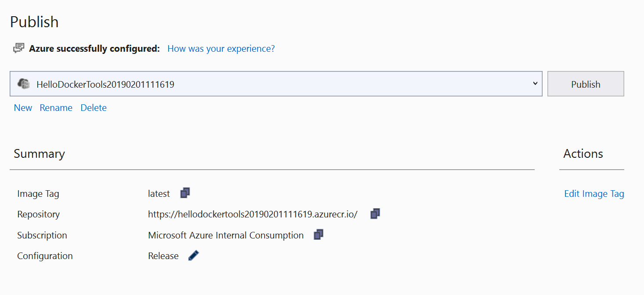Click the copy icon beside Image Tag
This screenshot has width=644, height=295.
coord(184,192)
